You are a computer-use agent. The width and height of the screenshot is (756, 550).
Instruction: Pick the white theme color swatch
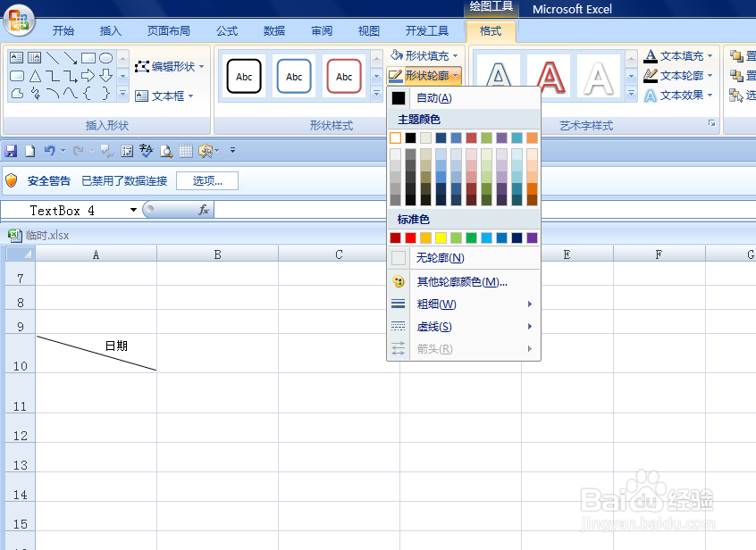click(395, 137)
